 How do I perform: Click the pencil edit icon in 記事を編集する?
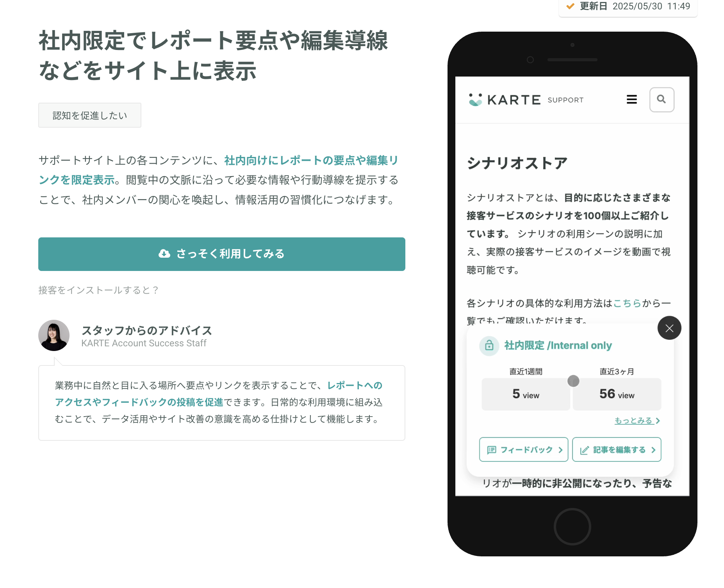click(585, 450)
